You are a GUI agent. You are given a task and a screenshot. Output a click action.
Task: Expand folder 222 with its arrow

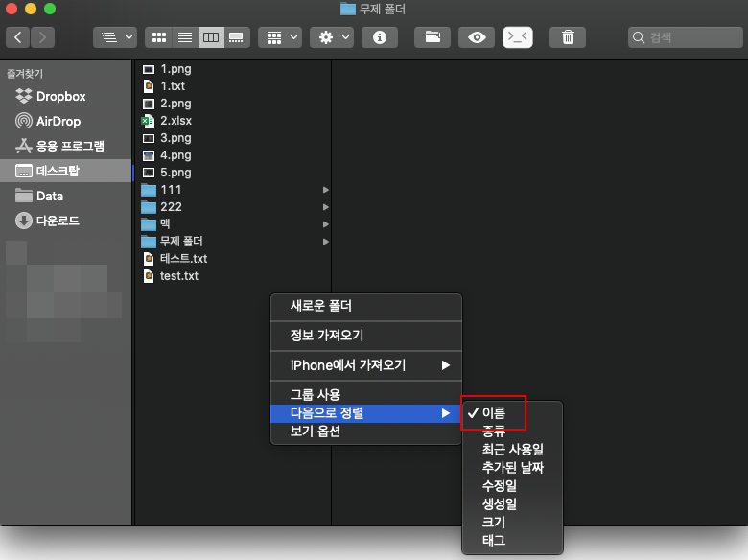tap(326, 207)
